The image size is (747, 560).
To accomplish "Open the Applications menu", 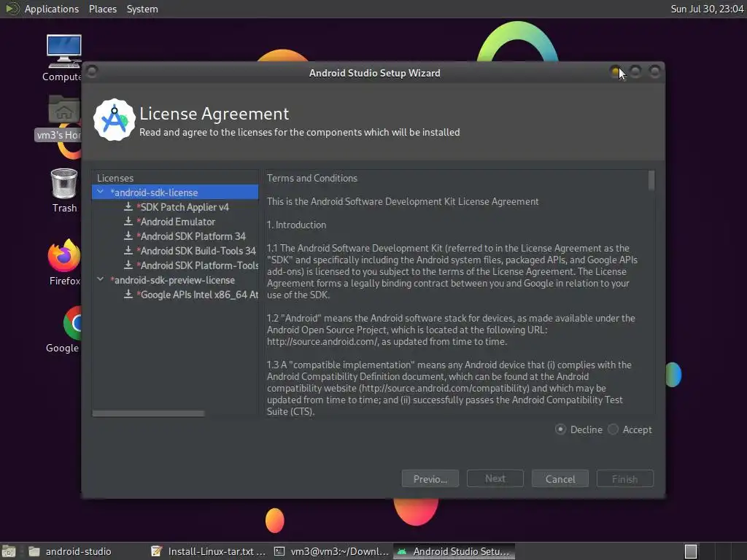I will (52, 9).
